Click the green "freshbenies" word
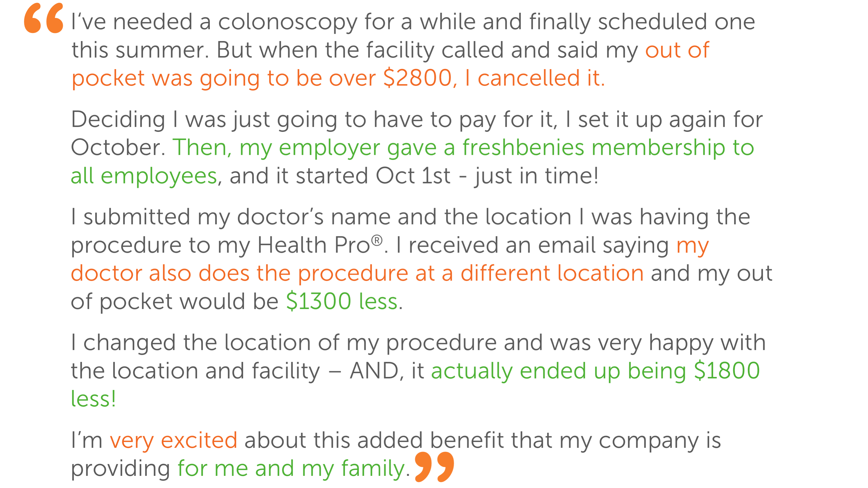The height and width of the screenshot is (488, 868). [x=523, y=148]
